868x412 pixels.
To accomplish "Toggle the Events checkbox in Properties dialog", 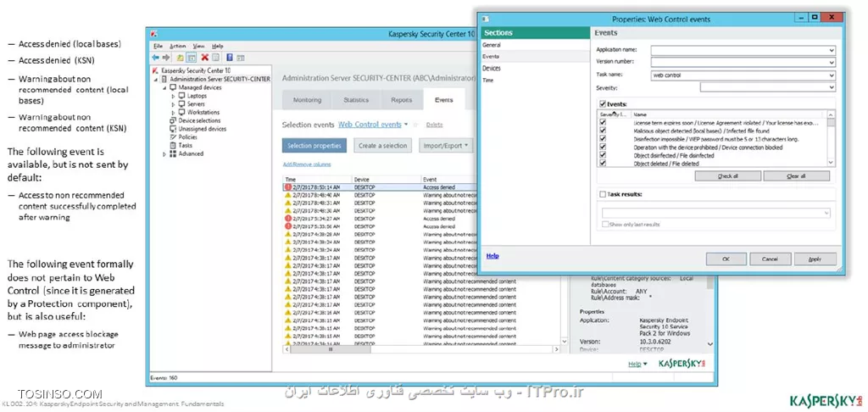I will point(603,103).
